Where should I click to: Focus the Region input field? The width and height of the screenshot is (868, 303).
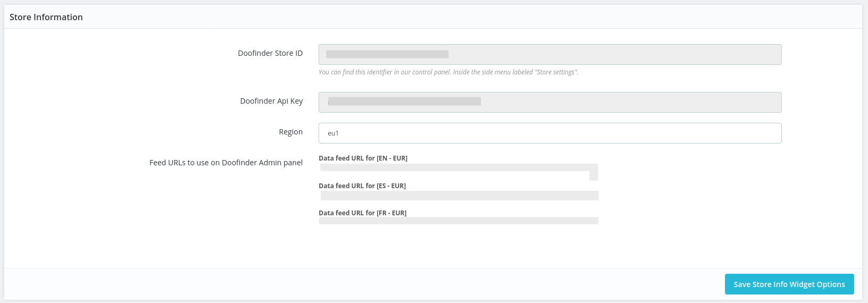coord(550,133)
